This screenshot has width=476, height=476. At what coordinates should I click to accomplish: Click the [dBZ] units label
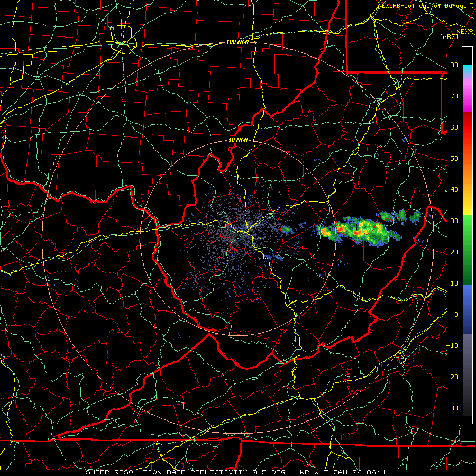coord(449,36)
